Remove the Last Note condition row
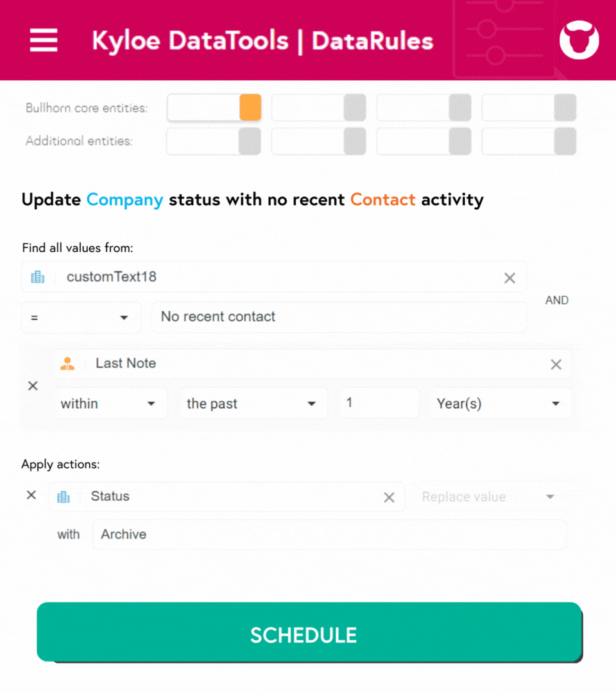The image size is (616, 693). point(33,386)
